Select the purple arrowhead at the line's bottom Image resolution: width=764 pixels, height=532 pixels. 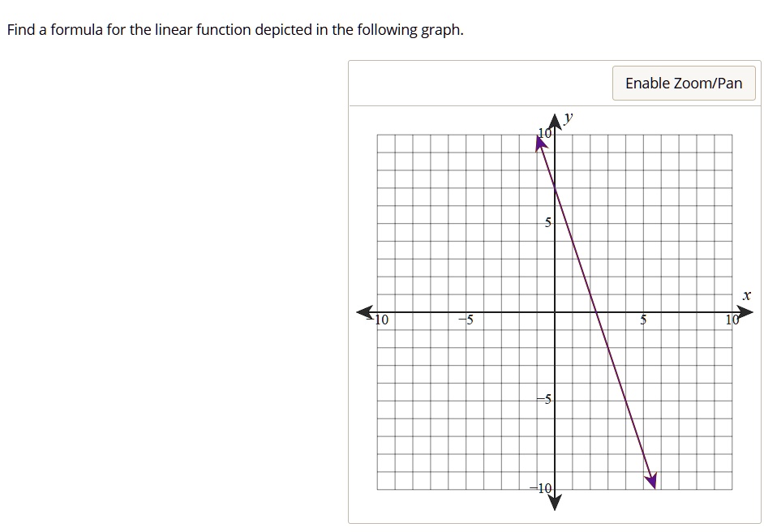coord(651,481)
